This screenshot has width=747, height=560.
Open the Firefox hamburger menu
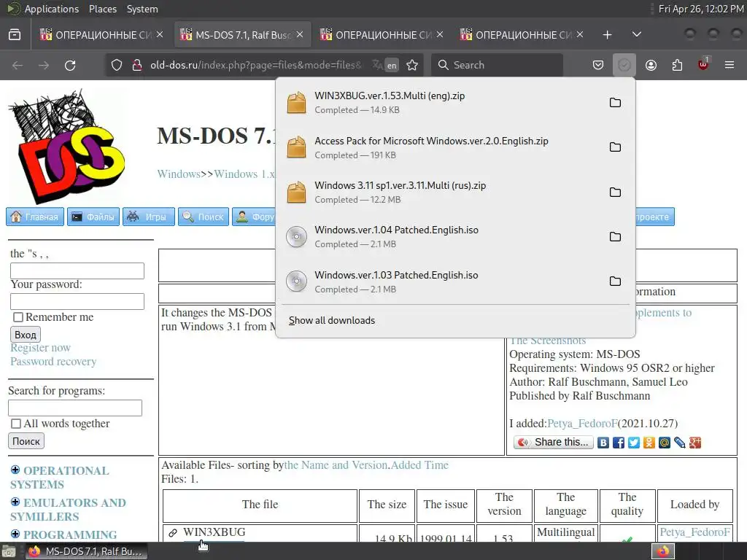click(729, 65)
